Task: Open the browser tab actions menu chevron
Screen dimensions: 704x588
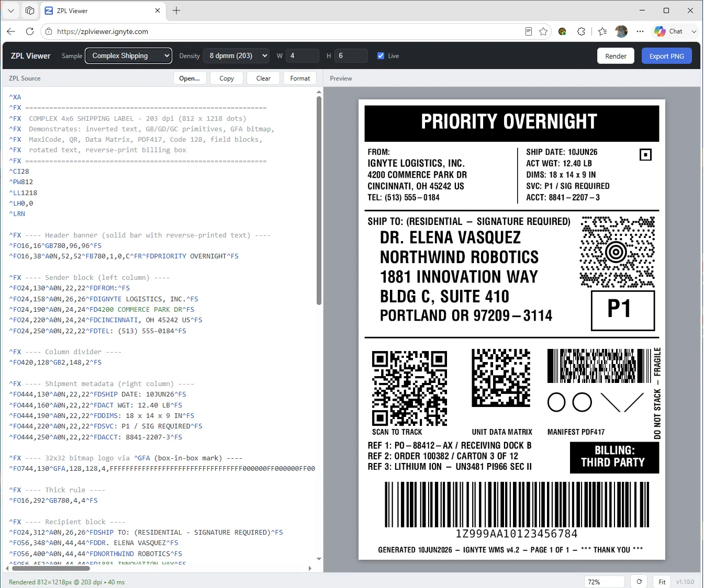Action: 10,10
